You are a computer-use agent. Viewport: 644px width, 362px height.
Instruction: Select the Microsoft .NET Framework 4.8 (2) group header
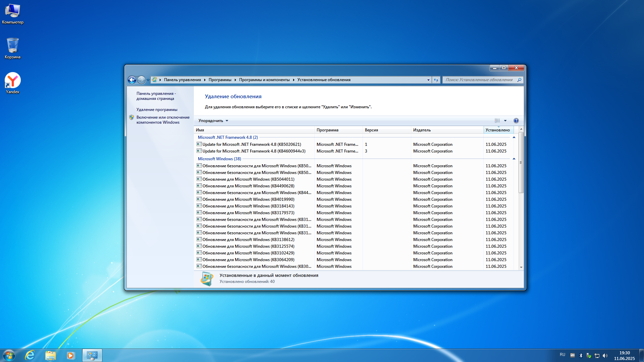[228, 137]
